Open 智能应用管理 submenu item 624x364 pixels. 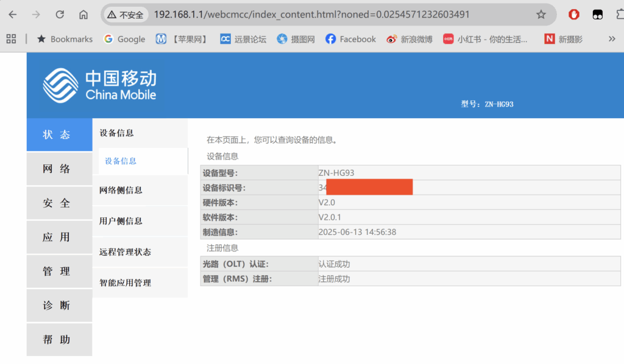(x=125, y=283)
